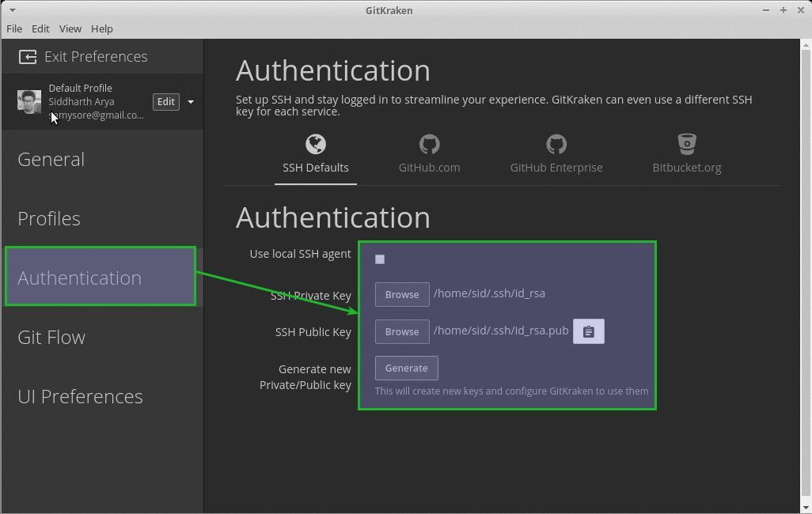This screenshot has width=812, height=514.
Task: Click Generate to create new keys
Action: click(x=407, y=368)
